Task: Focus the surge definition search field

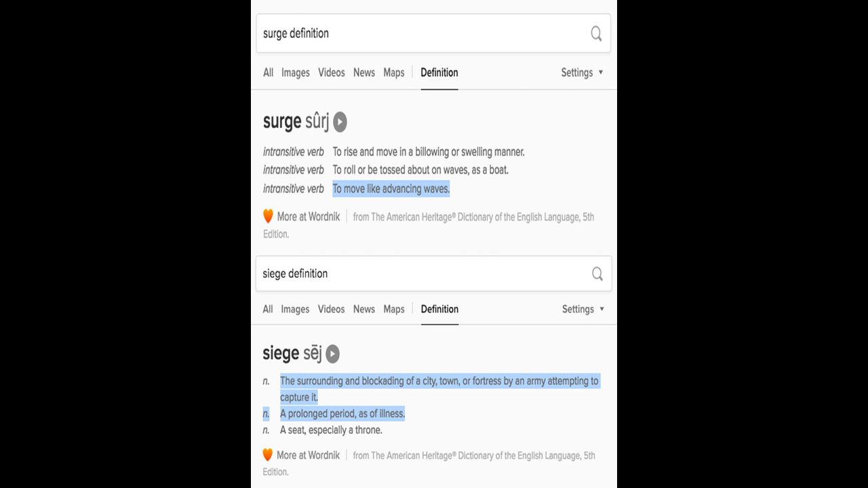Action: click(x=420, y=34)
